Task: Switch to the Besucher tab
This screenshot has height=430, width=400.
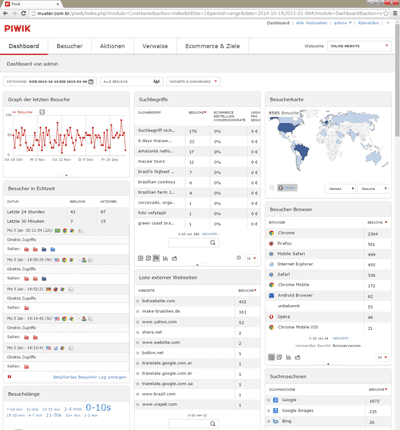Action: tap(69, 46)
